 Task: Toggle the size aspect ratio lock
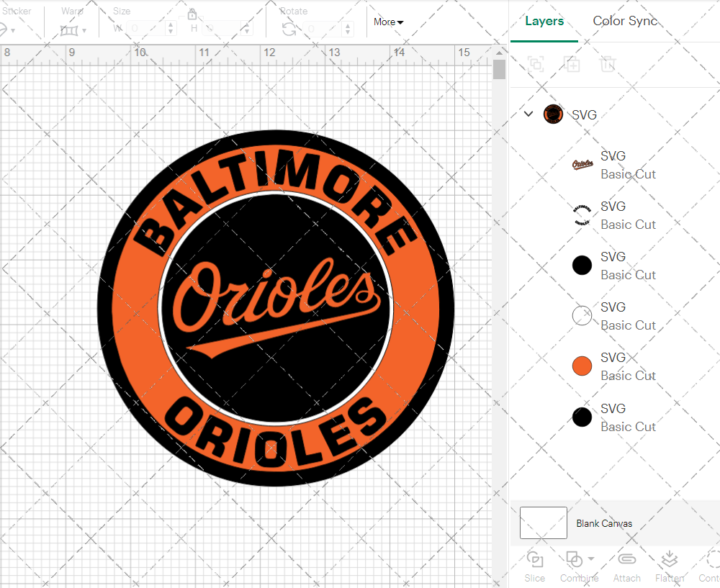192,14
